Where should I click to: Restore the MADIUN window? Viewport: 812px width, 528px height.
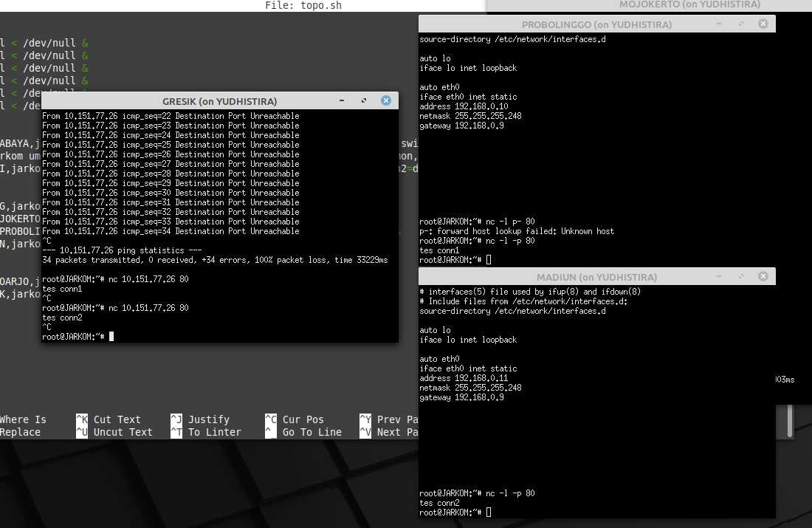pyautogui.click(x=741, y=276)
